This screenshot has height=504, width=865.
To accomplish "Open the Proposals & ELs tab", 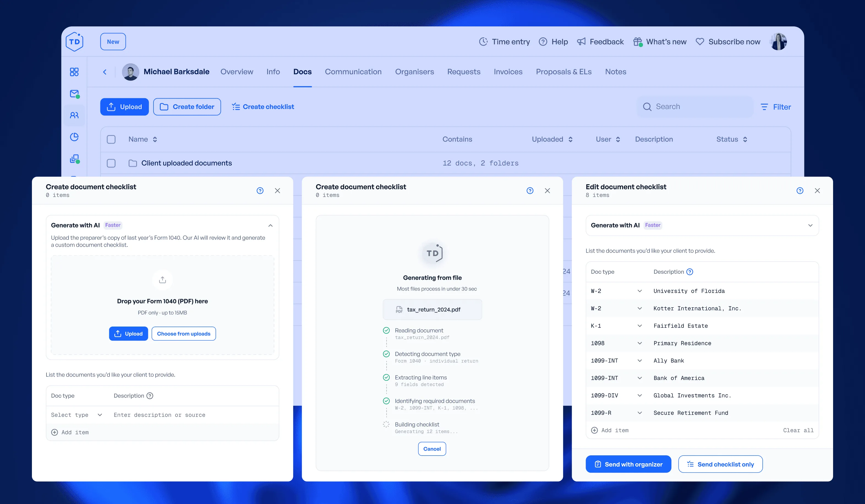I will point(563,72).
